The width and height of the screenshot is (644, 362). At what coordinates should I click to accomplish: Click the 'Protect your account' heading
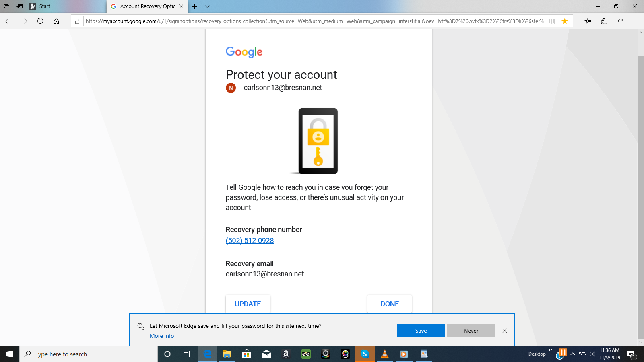[x=281, y=75]
